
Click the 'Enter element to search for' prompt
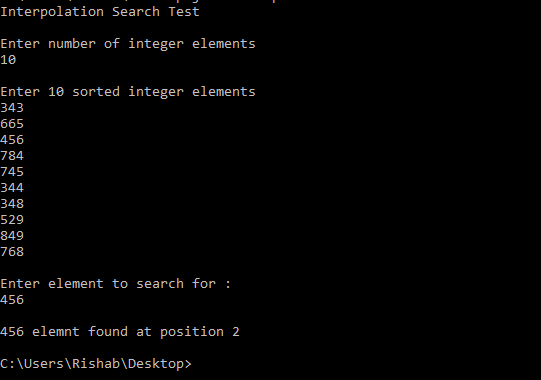[x=116, y=284]
